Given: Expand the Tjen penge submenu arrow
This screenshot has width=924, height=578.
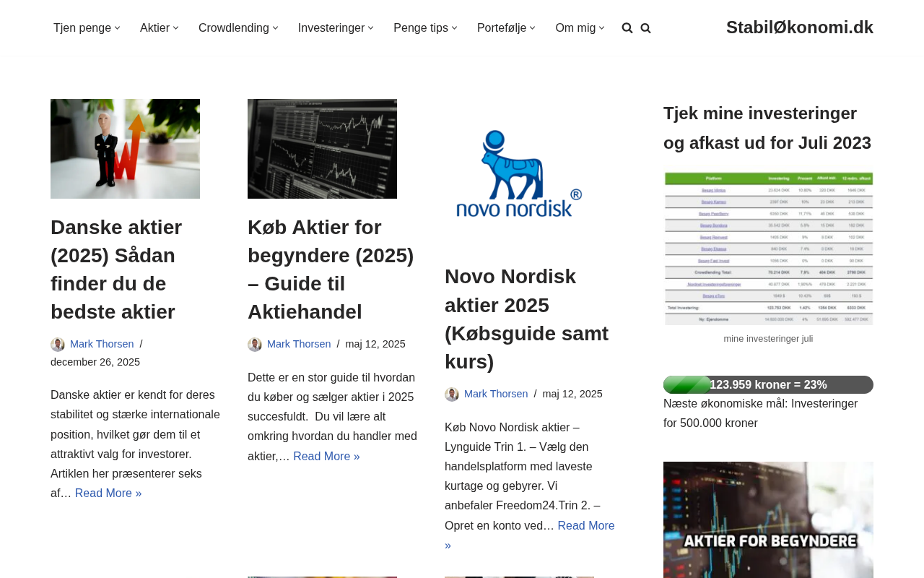Looking at the screenshot, I should [x=118, y=28].
